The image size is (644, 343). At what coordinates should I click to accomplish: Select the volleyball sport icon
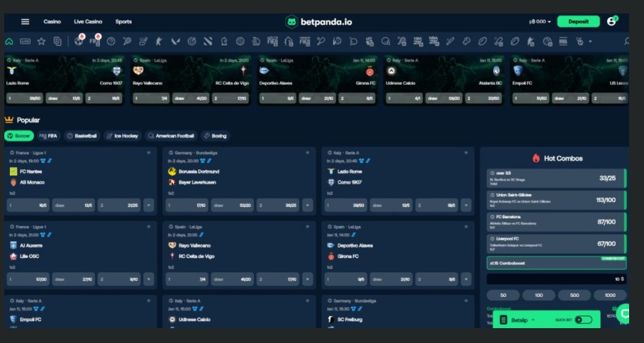click(x=240, y=41)
